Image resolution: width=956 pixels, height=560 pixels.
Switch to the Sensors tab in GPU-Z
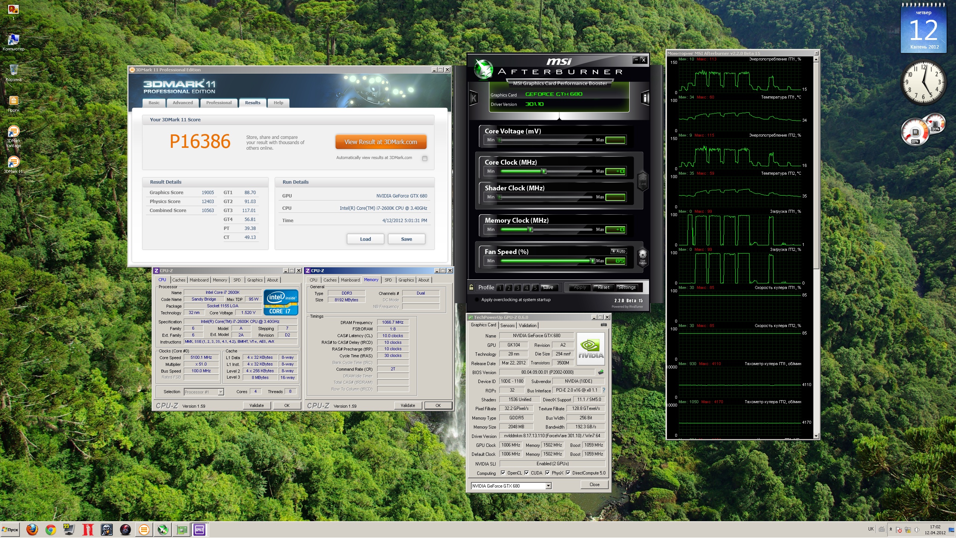point(507,326)
